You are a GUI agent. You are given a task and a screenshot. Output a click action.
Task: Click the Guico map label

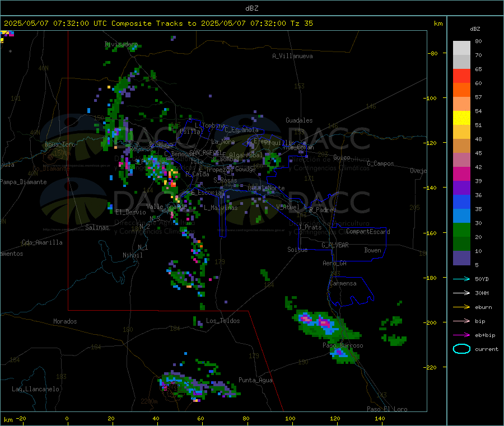point(342,157)
